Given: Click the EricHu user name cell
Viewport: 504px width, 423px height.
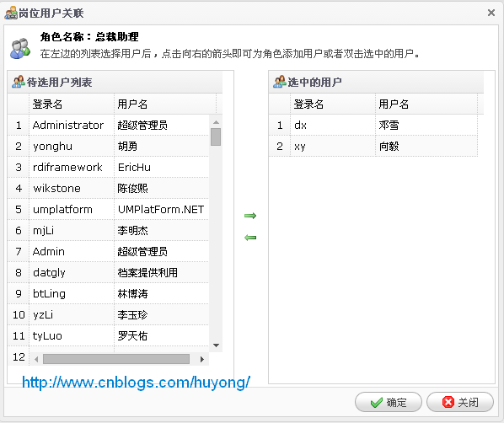Looking at the screenshot, I should [161, 167].
